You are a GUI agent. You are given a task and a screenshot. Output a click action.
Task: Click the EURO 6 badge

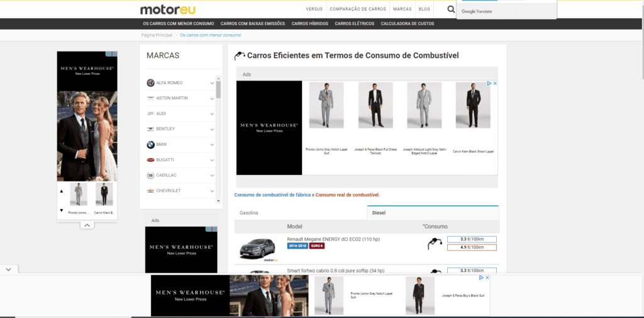317,246
